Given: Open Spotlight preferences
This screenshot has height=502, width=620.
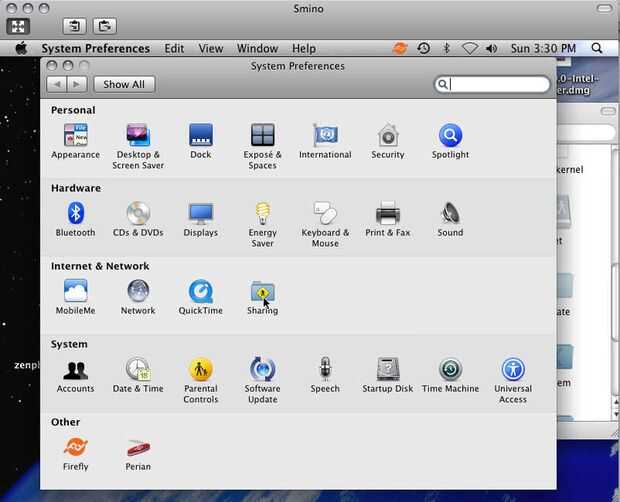Looking at the screenshot, I should 450,141.
